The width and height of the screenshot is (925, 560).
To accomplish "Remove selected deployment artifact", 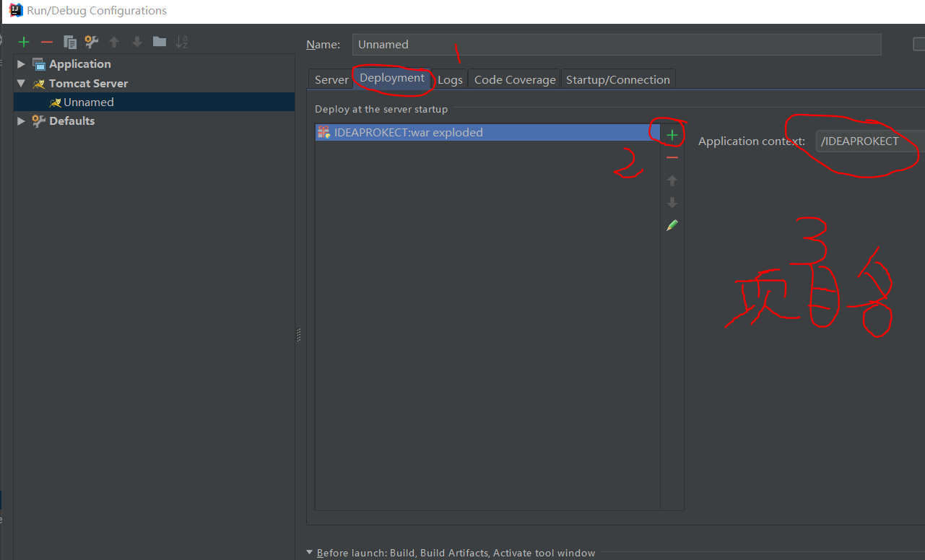I will coord(672,157).
